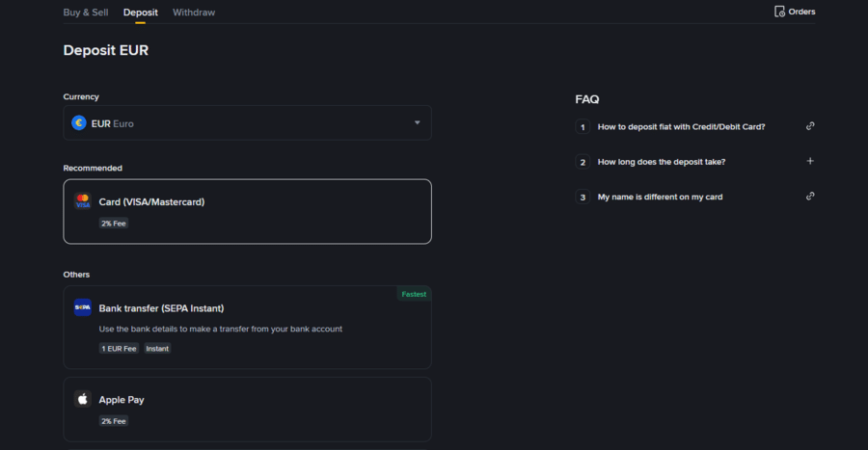Click the SEPA bank details description text
The image size is (868, 450).
(220, 329)
